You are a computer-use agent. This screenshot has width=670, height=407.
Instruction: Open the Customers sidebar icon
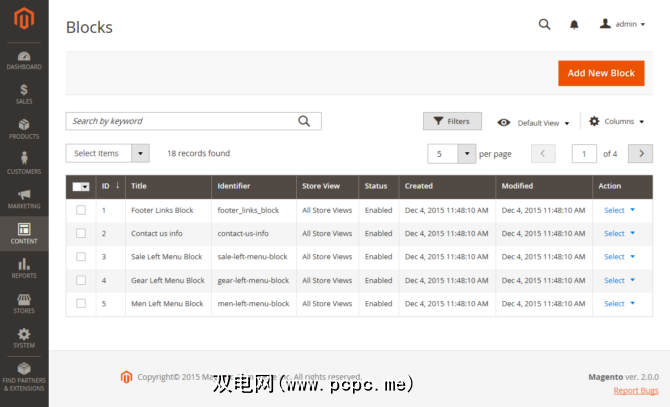click(x=24, y=163)
